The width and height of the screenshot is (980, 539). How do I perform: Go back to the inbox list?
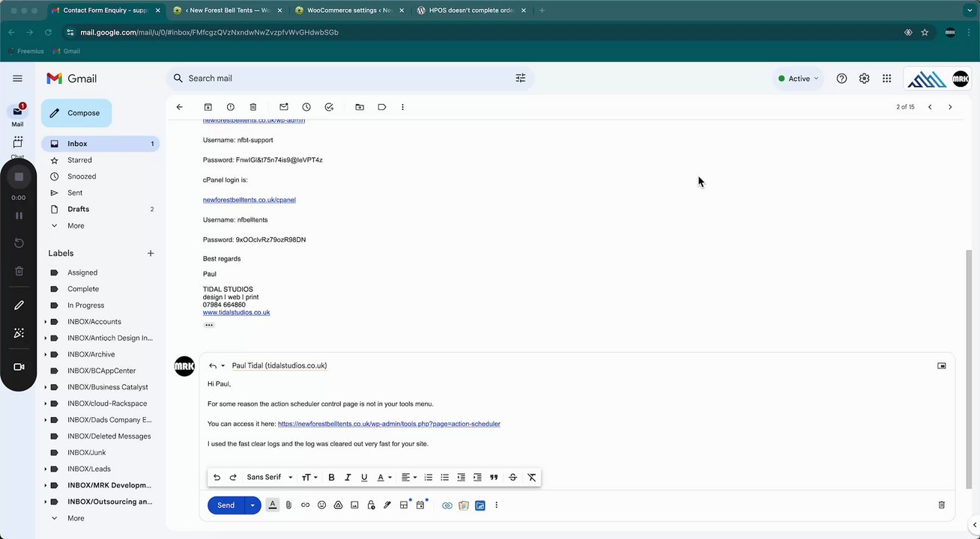coord(180,107)
